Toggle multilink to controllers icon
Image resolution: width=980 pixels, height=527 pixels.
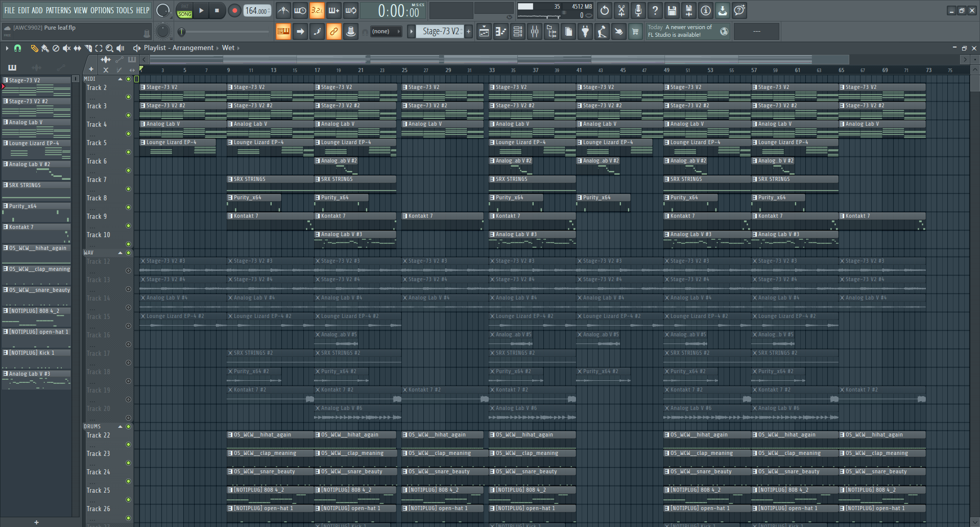point(334,32)
